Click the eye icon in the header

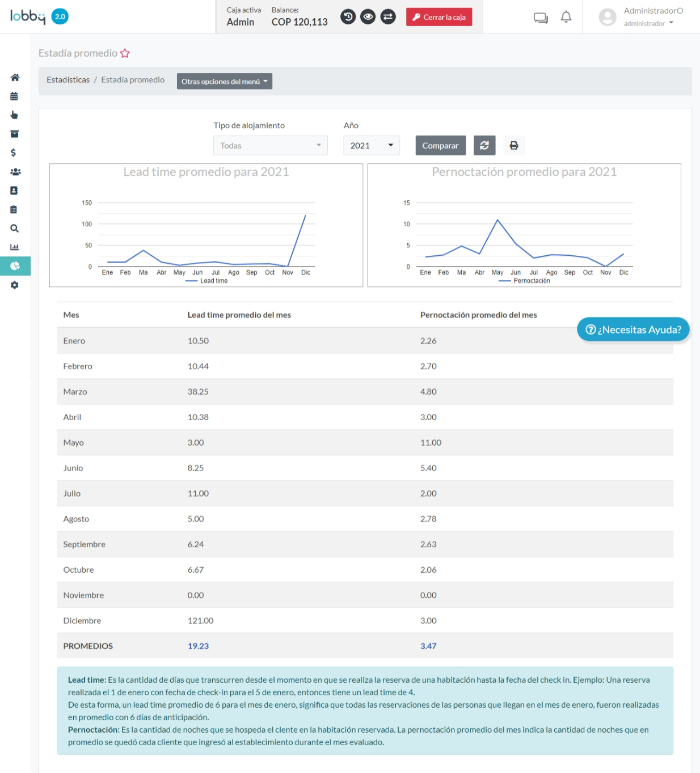point(368,17)
